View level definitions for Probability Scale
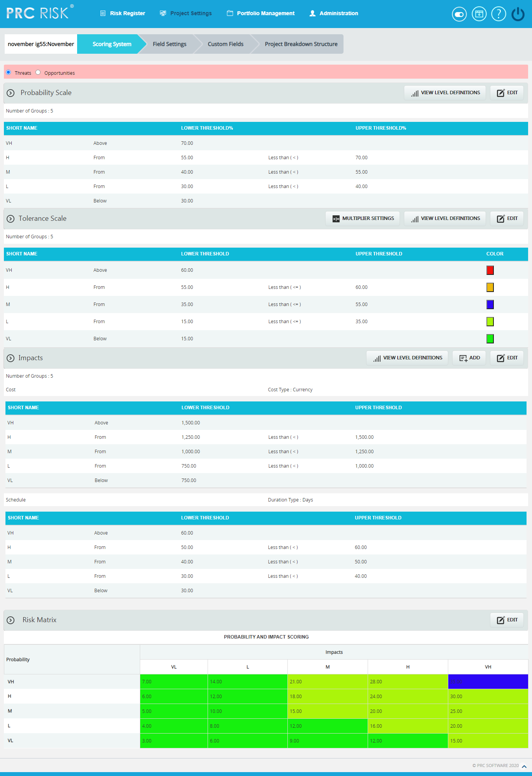532x776 pixels. coord(445,93)
